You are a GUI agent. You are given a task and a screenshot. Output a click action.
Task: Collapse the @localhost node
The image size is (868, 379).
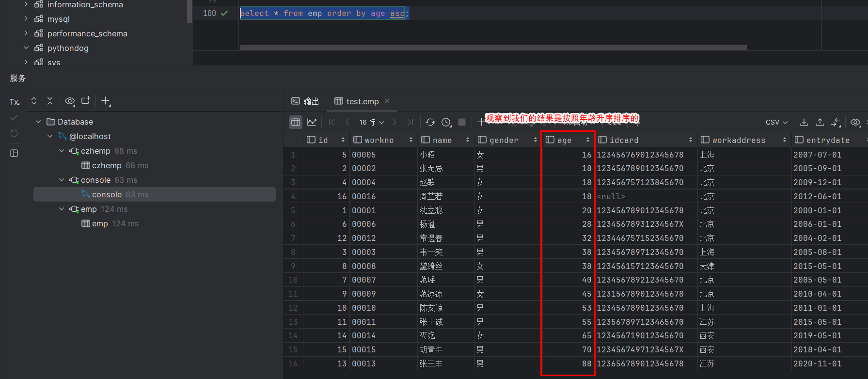(50, 136)
